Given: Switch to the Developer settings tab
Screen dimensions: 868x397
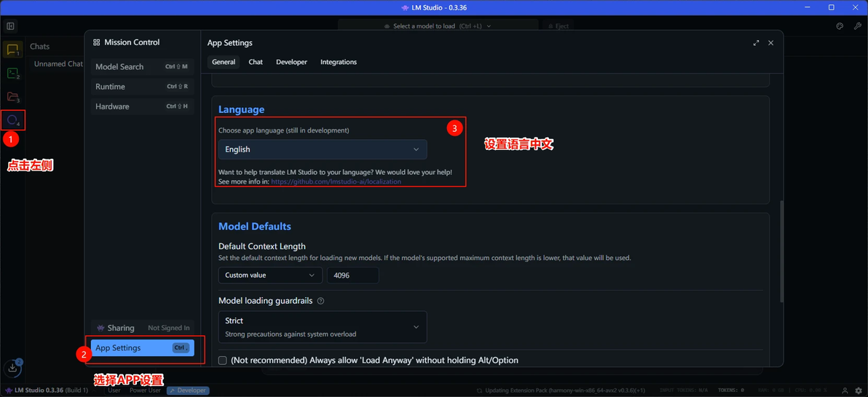Looking at the screenshot, I should pos(292,62).
